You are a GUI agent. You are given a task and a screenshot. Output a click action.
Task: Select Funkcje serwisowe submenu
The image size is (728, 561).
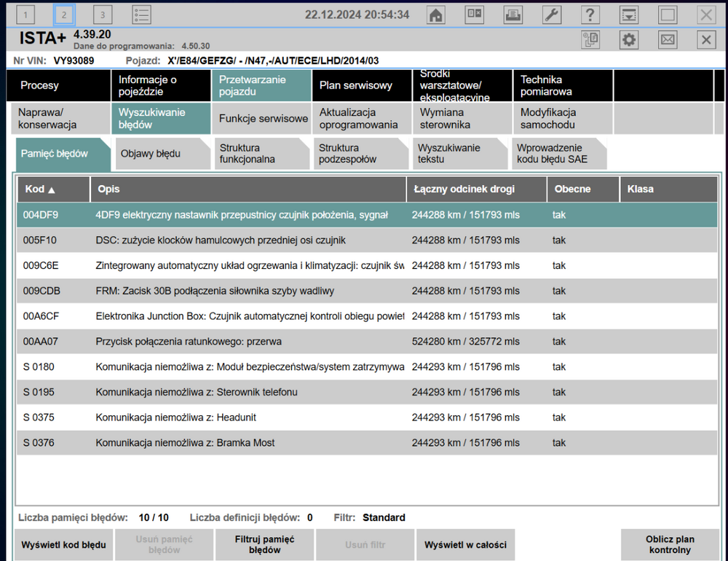pyautogui.click(x=262, y=119)
